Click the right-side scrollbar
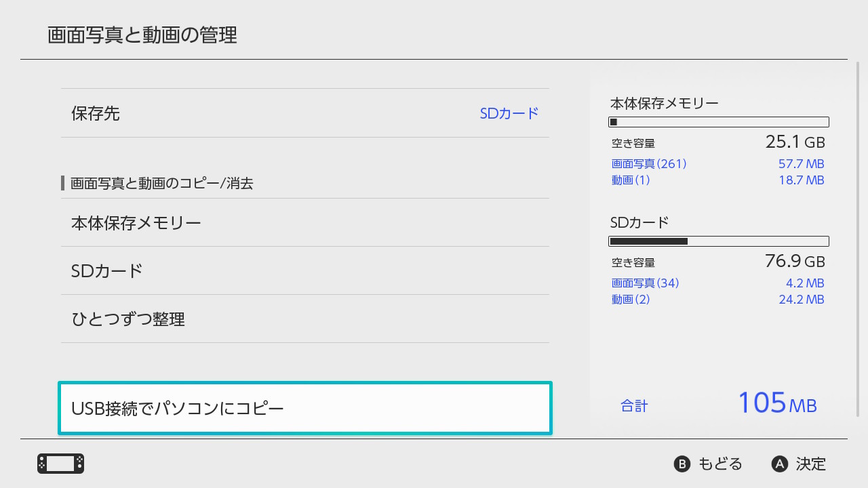The height and width of the screenshot is (488, 868). point(859,244)
